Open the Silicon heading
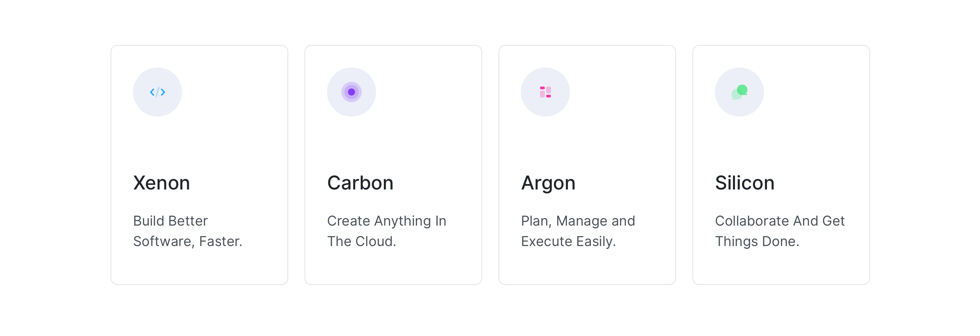The width and height of the screenshot is (980, 336). (745, 183)
